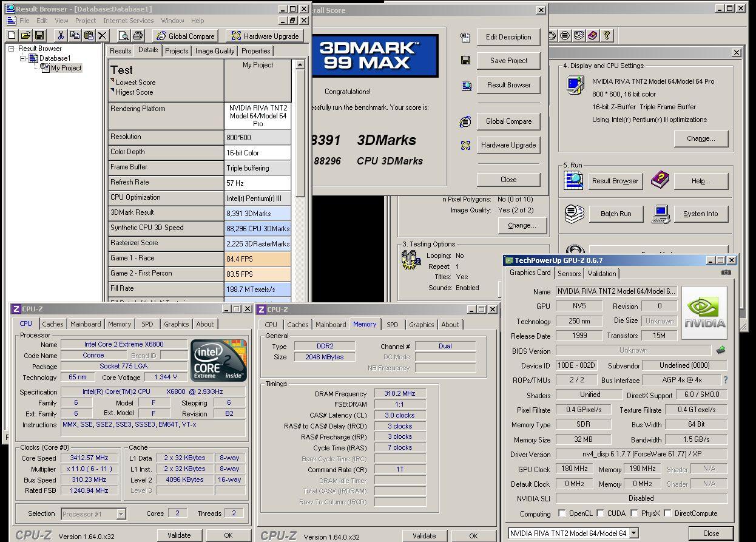Viewport: 756px width, 542px height.
Task: Click the round lined icon in 3DMark toolbar
Action: click(x=565, y=35)
